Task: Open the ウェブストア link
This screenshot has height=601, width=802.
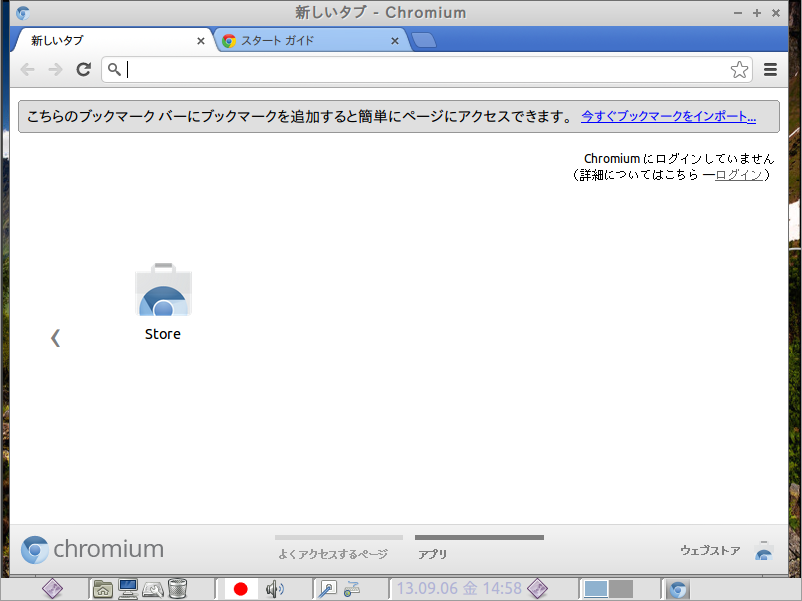Action: point(710,550)
